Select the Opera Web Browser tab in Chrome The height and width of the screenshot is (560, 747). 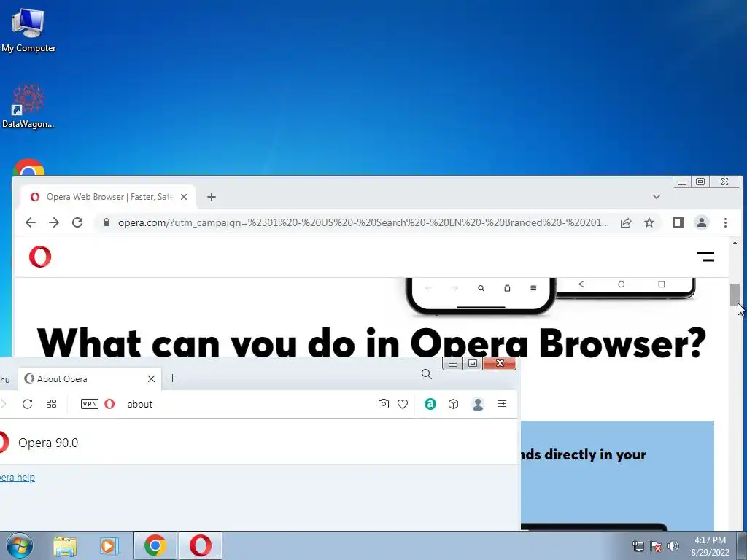click(x=107, y=197)
